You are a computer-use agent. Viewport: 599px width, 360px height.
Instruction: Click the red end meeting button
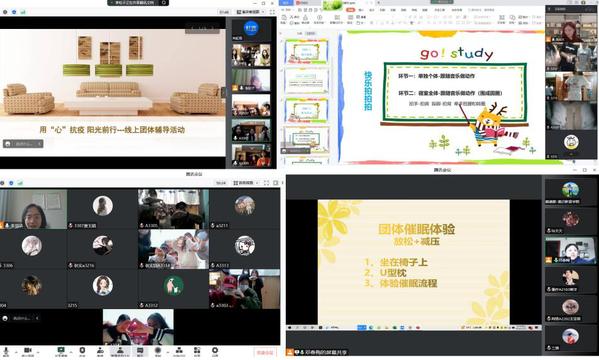coord(265,352)
